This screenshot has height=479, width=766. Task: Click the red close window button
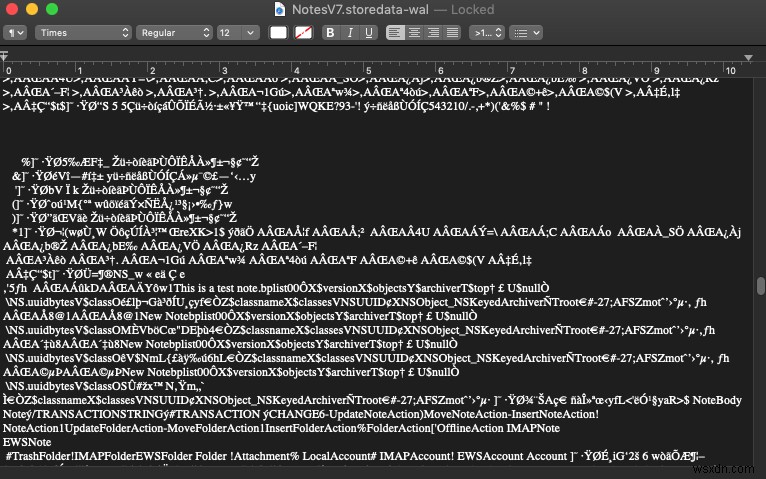pyautogui.click(x=12, y=9)
